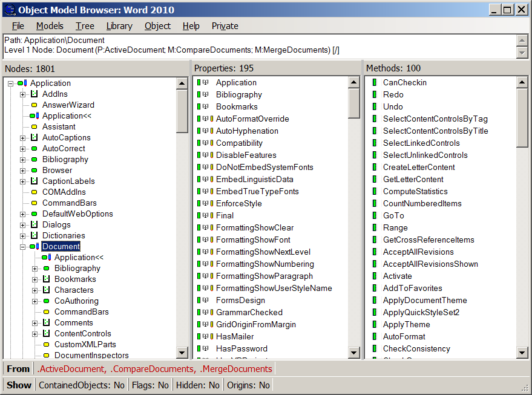
Task: Click the icon beside AutoFormatOverride property
Action: coord(205,119)
